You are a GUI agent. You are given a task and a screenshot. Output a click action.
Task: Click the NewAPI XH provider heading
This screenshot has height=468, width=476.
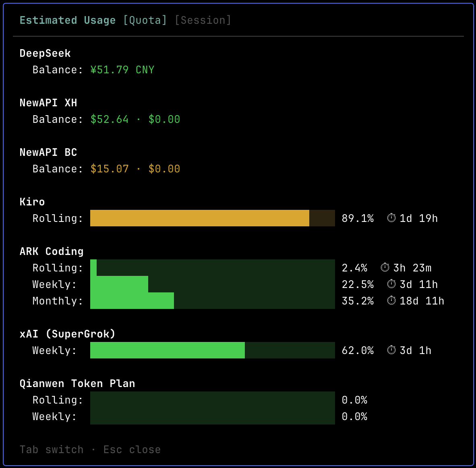coord(48,103)
